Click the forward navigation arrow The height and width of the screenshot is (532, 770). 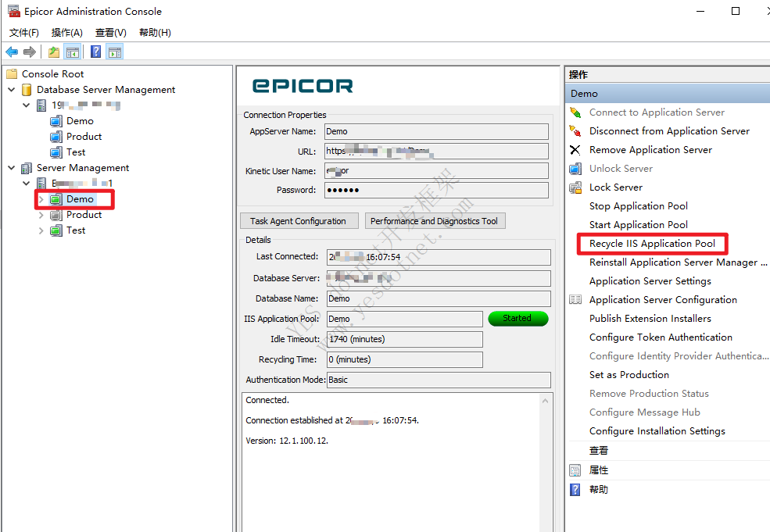(x=29, y=52)
